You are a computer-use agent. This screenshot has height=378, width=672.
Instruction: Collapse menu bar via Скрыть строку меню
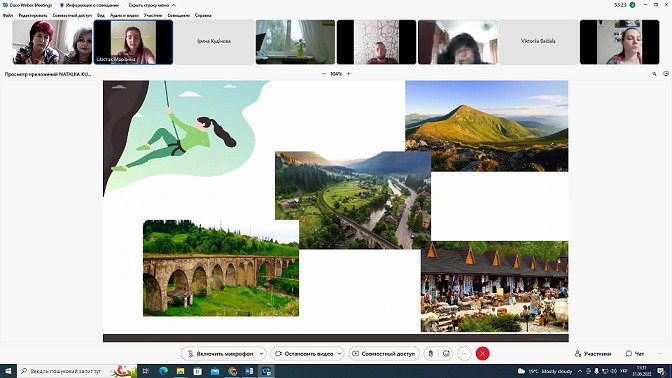point(152,5)
